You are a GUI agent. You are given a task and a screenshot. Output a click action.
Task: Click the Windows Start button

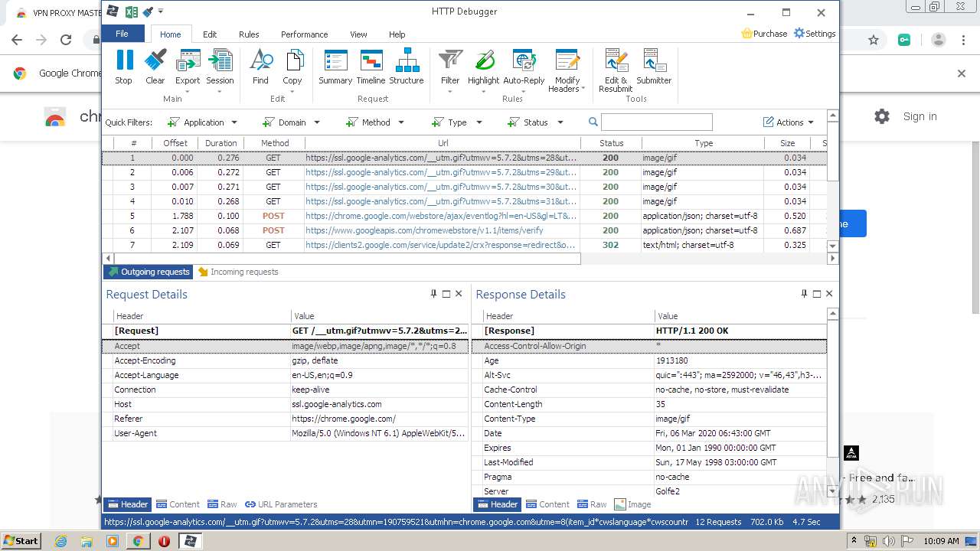click(x=21, y=540)
